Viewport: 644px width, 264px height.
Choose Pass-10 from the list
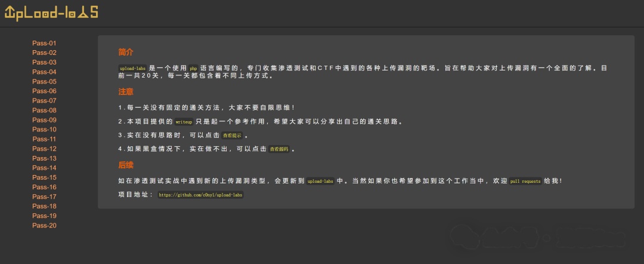click(44, 130)
